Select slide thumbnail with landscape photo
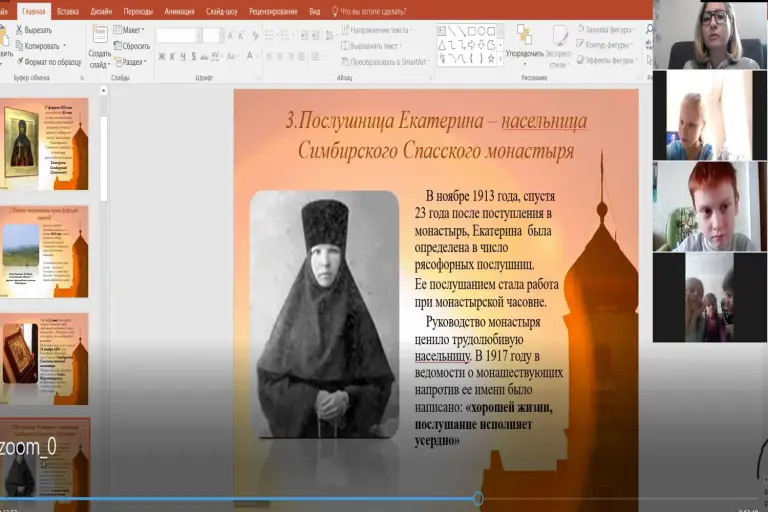 (x=45, y=251)
